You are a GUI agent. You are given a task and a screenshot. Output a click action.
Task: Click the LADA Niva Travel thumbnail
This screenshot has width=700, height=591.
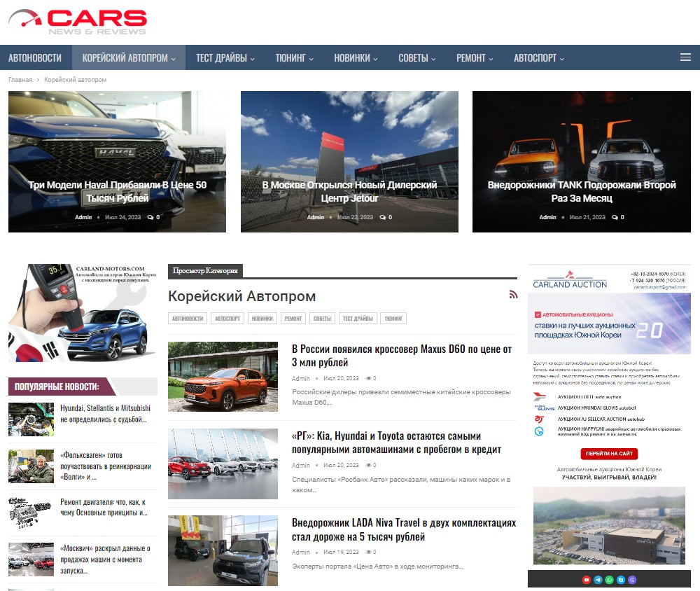pyautogui.click(x=223, y=551)
